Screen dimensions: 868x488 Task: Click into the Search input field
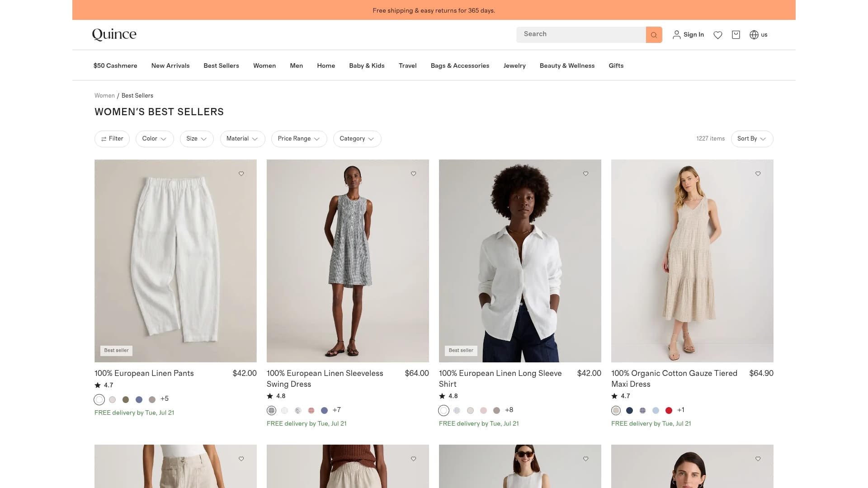point(581,34)
